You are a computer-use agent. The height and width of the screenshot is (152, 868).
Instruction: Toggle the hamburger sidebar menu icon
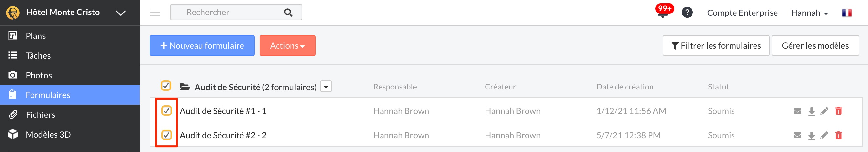point(155,12)
